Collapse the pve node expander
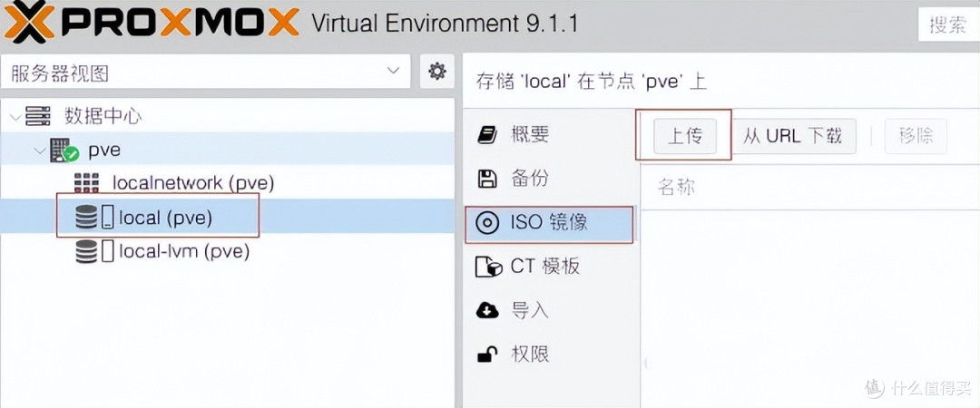980x408 pixels. point(41,150)
